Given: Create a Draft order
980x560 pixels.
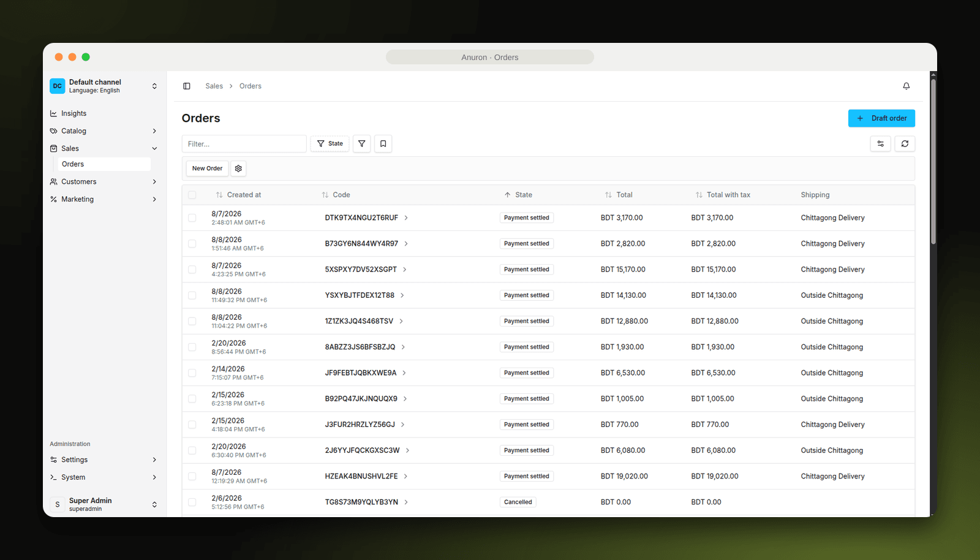Looking at the screenshot, I should [881, 118].
